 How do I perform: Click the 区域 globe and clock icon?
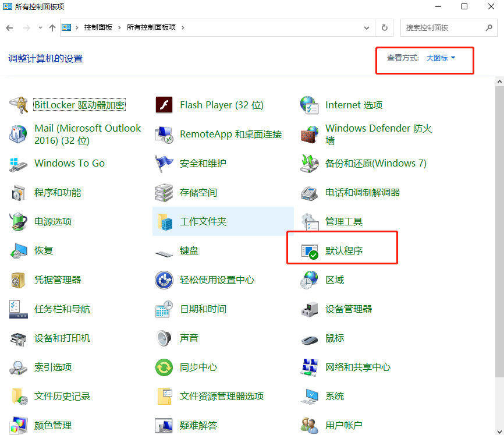pos(309,280)
